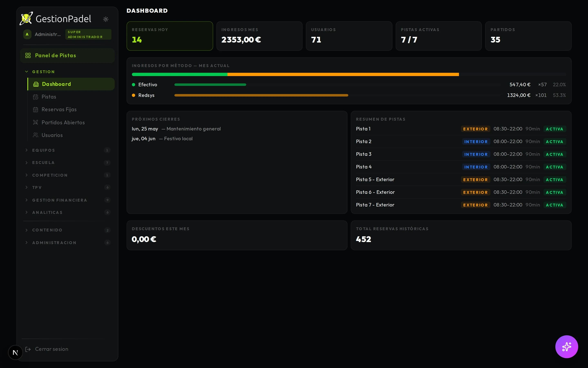
Task: Click the Ingresos Mes card
Action: (259, 36)
